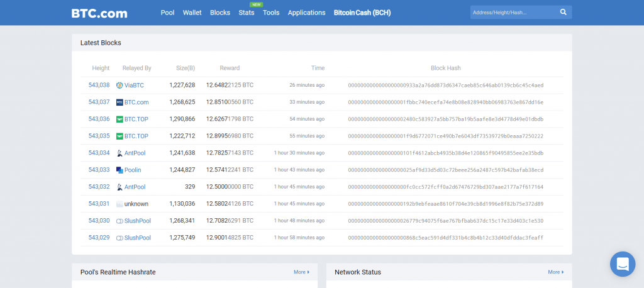
Task: Click block hash ending 403c1e530
Action: pos(446,221)
